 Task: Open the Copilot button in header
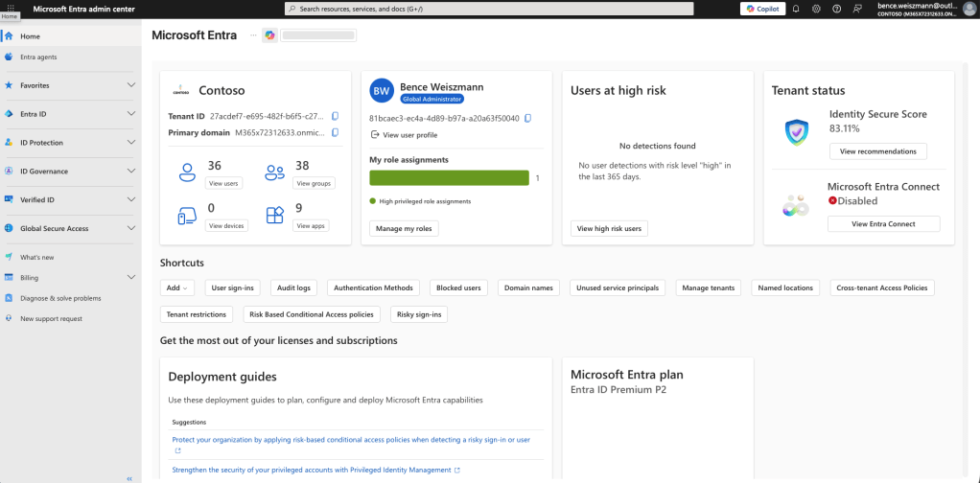(762, 9)
